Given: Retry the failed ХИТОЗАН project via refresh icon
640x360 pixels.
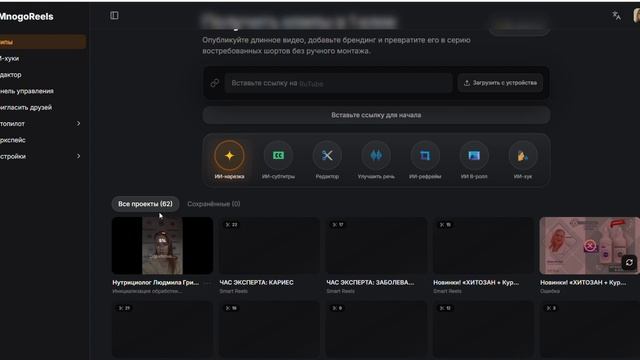Looking at the screenshot, I should click(629, 262).
